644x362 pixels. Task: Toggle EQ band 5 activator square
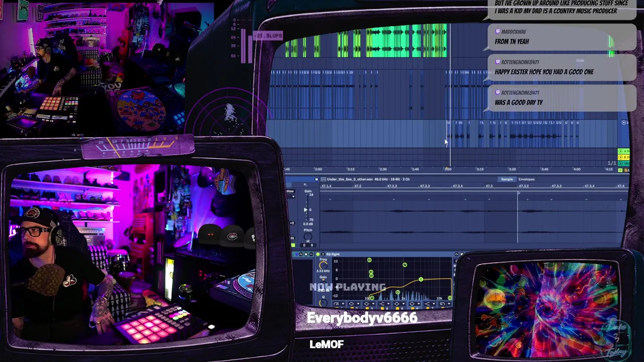pos(397,308)
